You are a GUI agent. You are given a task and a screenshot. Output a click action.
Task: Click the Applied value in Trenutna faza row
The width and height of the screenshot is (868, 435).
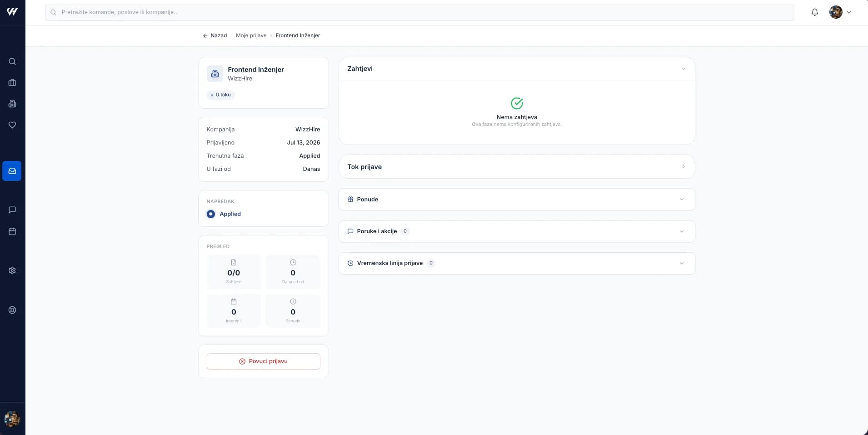pos(309,156)
